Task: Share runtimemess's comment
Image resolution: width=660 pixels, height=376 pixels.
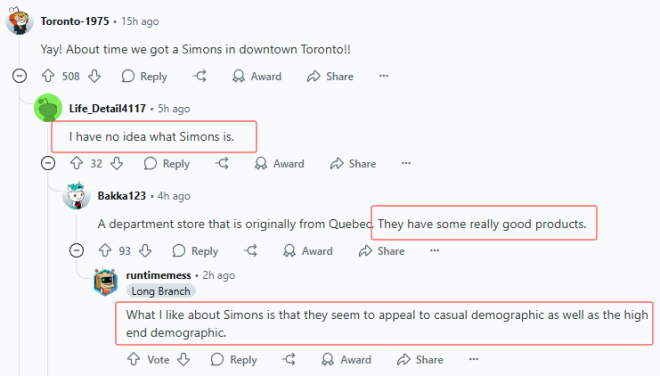Action: [x=420, y=359]
